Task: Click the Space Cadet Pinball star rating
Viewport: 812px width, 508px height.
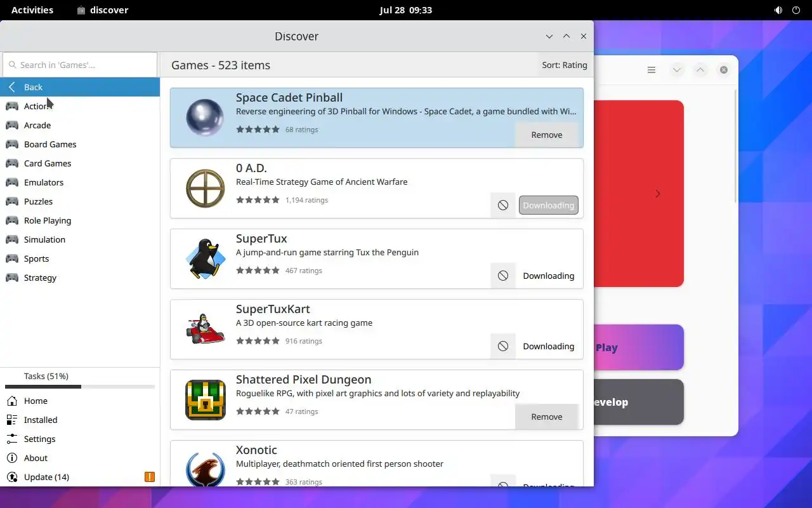Action: coord(258,130)
